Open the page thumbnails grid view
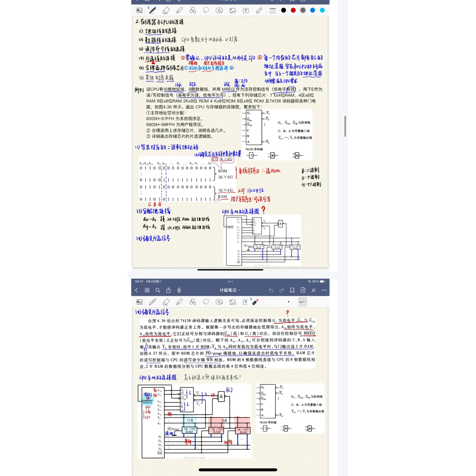476x476 pixels. pyautogui.click(x=147, y=290)
